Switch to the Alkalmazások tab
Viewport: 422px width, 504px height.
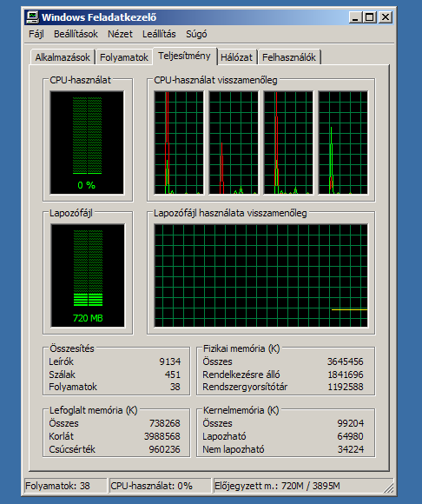tap(63, 57)
